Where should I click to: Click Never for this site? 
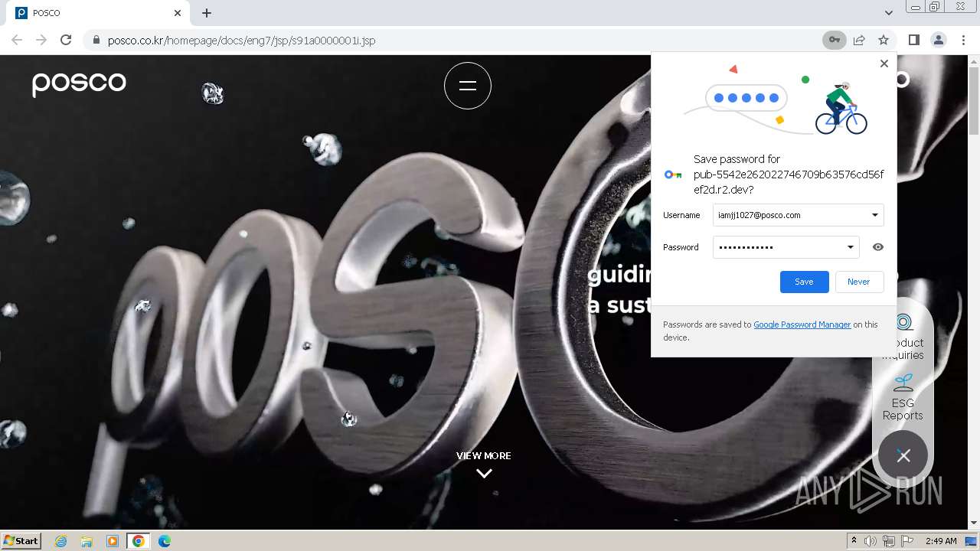[859, 282]
